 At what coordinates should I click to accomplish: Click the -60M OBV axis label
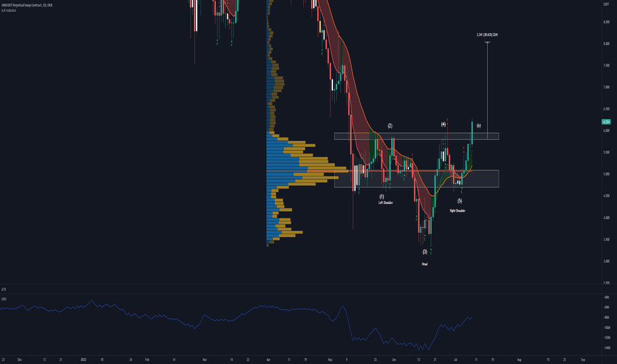tap(606, 307)
